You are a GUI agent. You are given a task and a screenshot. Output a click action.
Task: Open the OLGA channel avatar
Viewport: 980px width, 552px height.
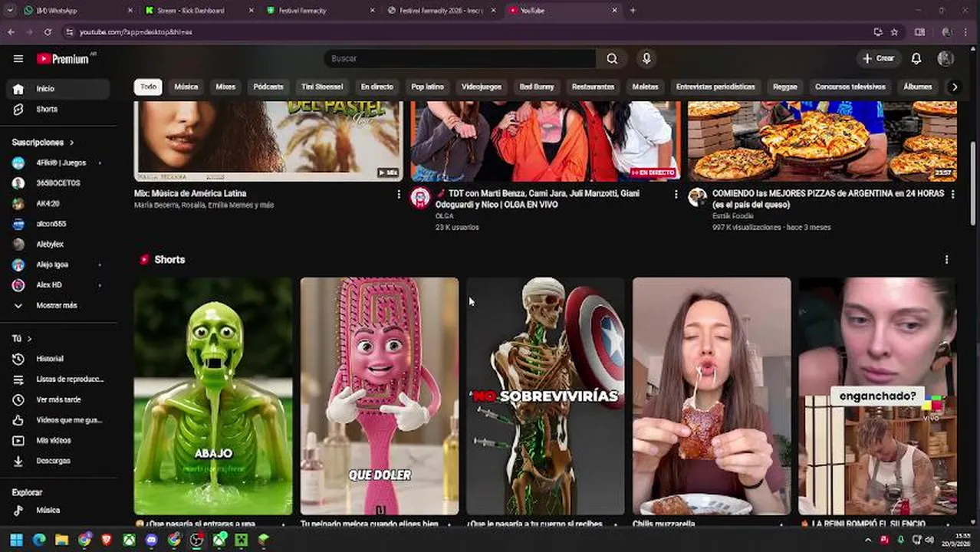420,198
